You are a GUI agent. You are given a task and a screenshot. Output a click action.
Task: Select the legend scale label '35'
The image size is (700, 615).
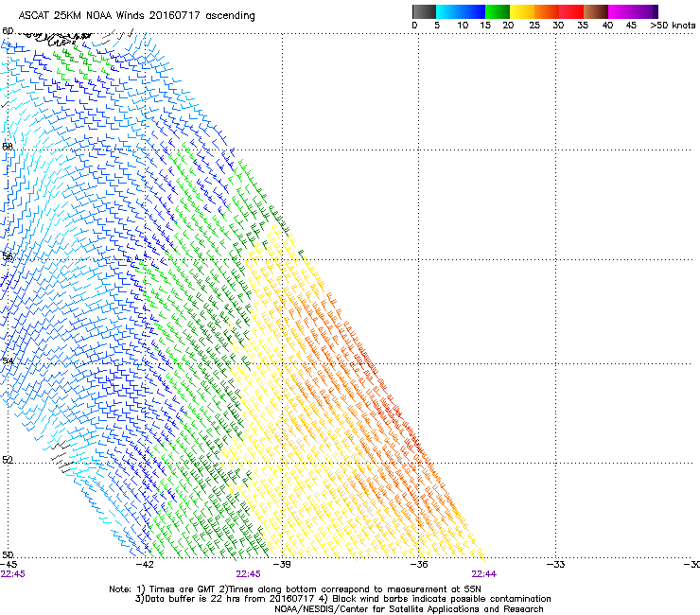(583, 26)
